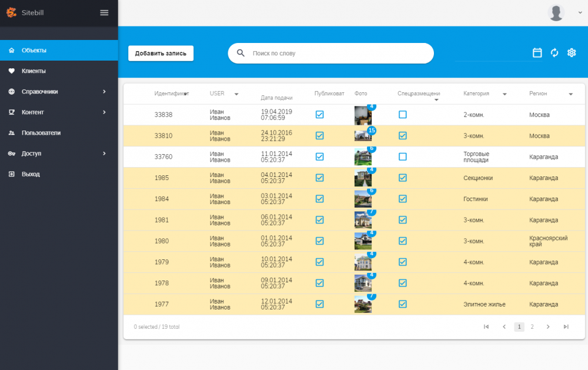Uncheck Публиковать for record 33838

coord(319,115)
